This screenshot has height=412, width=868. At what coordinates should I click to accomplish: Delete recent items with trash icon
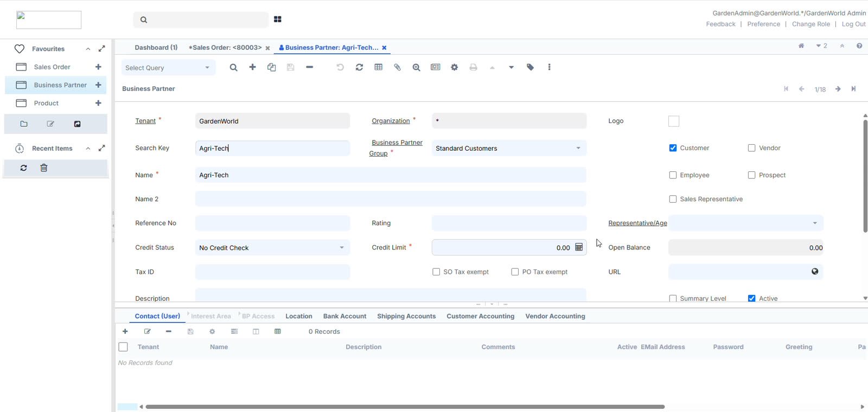pos(44,168)
